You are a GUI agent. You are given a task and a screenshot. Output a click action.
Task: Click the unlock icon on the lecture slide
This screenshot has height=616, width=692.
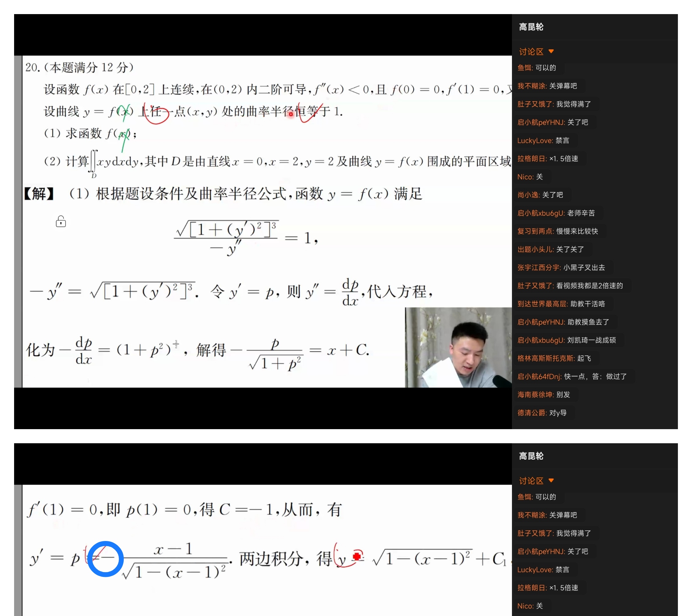(x=61, y=222)
